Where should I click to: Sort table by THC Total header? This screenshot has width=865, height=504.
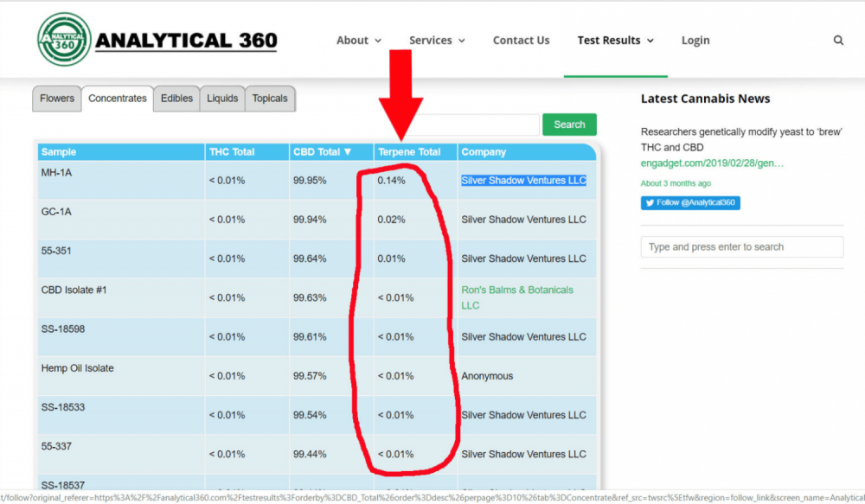(x=232, y=151)
